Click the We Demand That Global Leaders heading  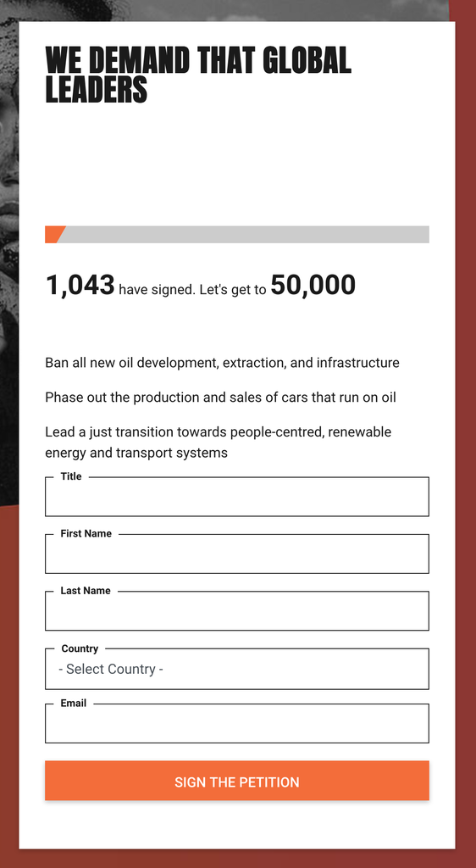click(x=198, y=75)
